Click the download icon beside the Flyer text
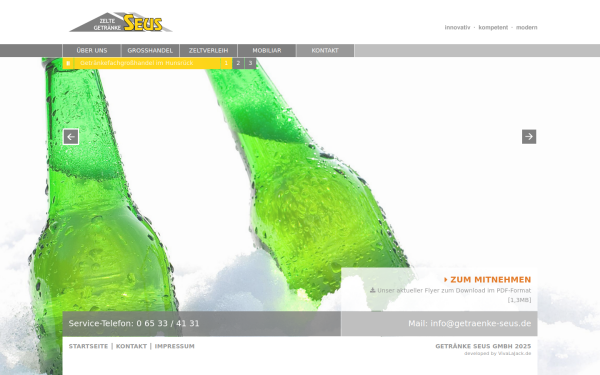 click(372, 290)
